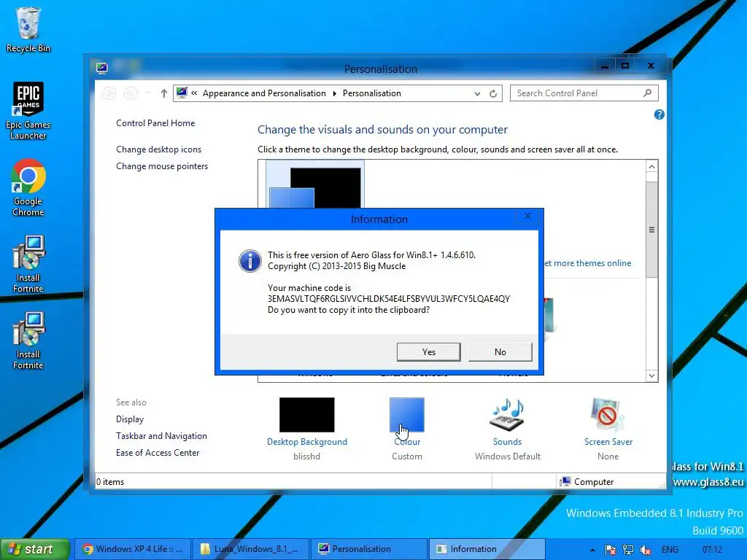Get more themes online link

pos(588,262)
